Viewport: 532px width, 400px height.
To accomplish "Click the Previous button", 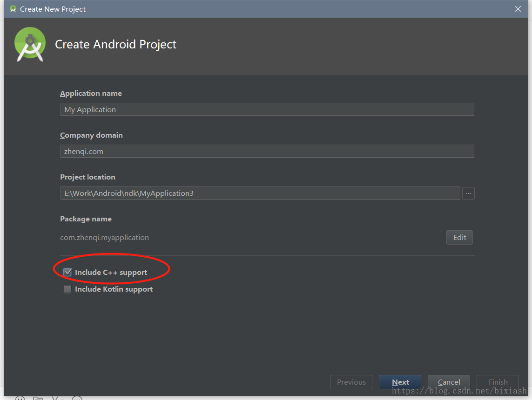I will 351,382.
